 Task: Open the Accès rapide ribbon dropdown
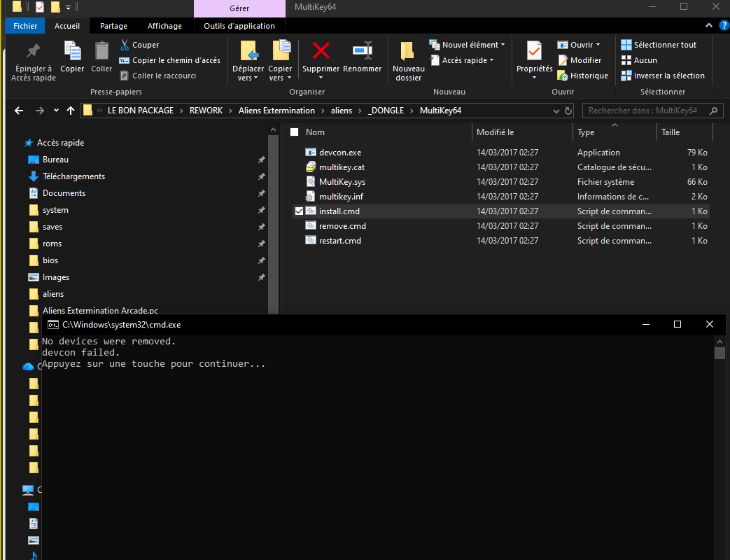[467, 60]
